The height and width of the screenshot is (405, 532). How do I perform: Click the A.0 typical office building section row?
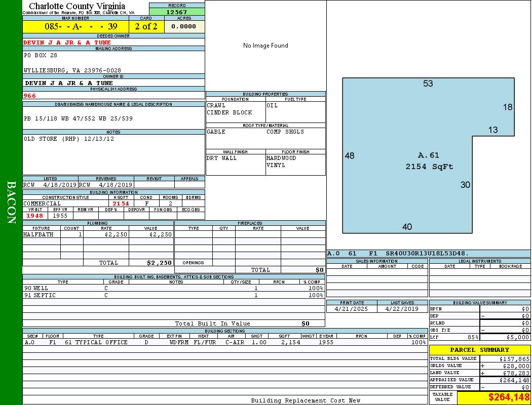click(223, 343)
